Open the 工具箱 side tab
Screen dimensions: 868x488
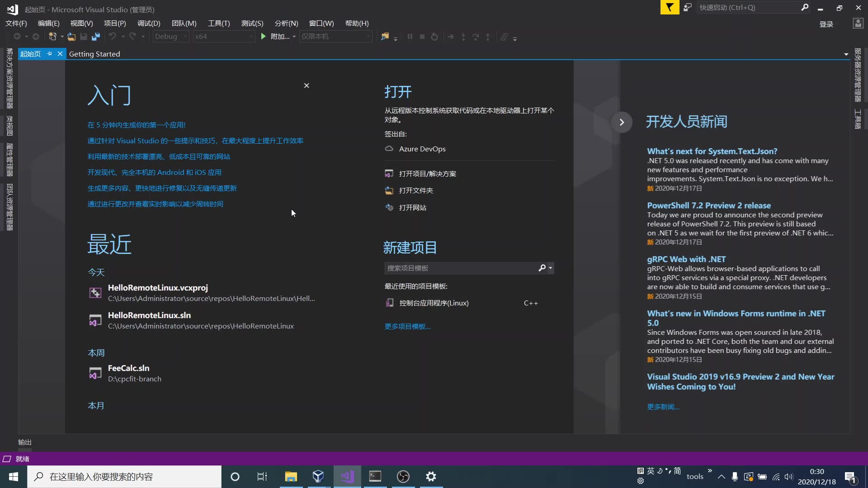pyautogui.click(x=858, y=119)
